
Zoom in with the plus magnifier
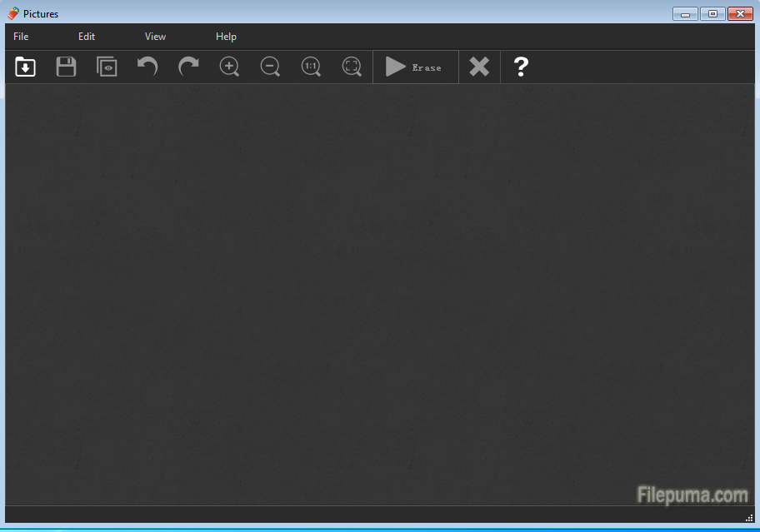point(229,67)
